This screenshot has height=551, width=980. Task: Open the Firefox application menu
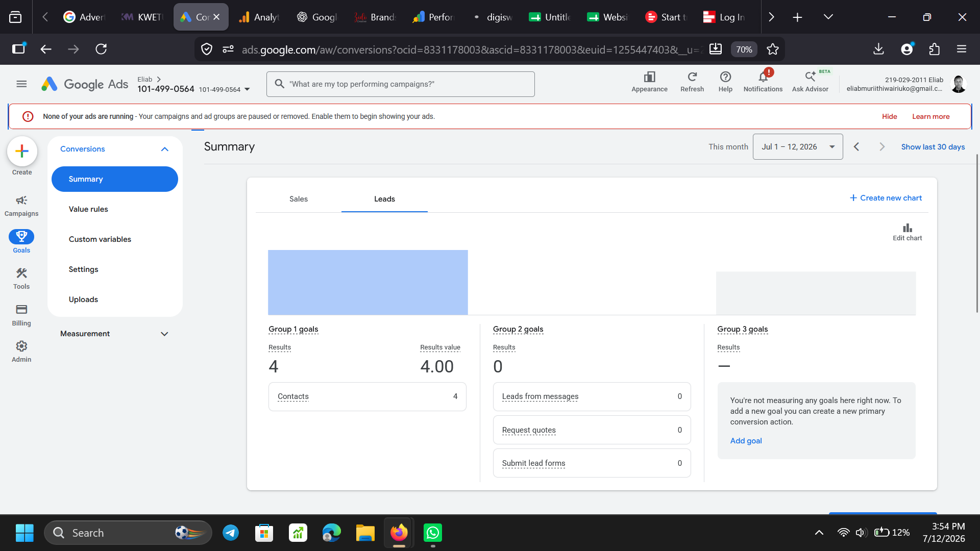(962, 49)
